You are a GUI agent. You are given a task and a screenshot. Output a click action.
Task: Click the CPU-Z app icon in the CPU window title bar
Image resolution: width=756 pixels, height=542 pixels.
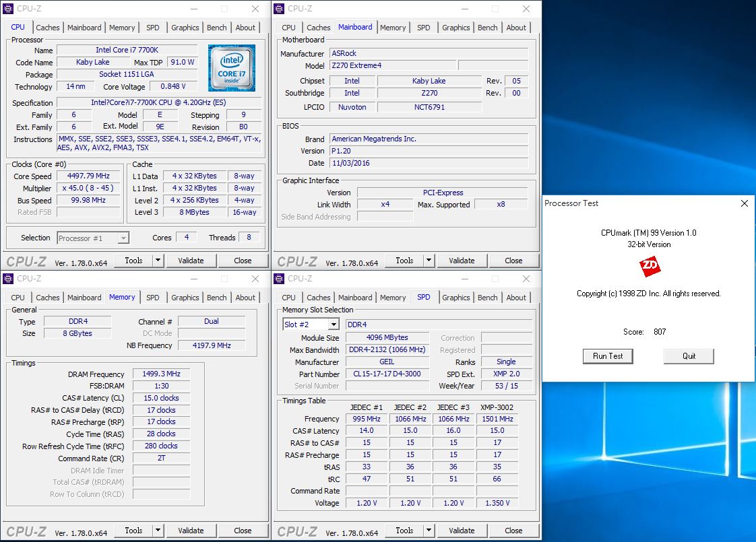(8, 9)
